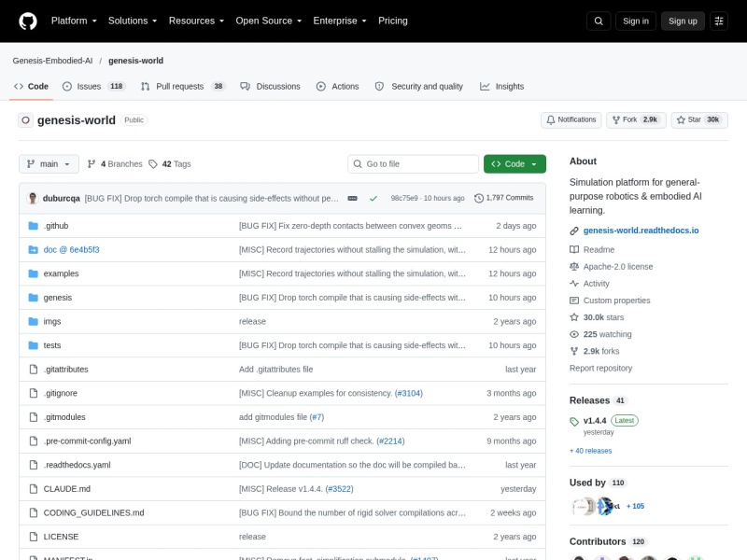Click the doc submodule folder icon
Image resolution: width=747 pixels, height=560 pixels.
pyautogui.click(x=33, y=249)
